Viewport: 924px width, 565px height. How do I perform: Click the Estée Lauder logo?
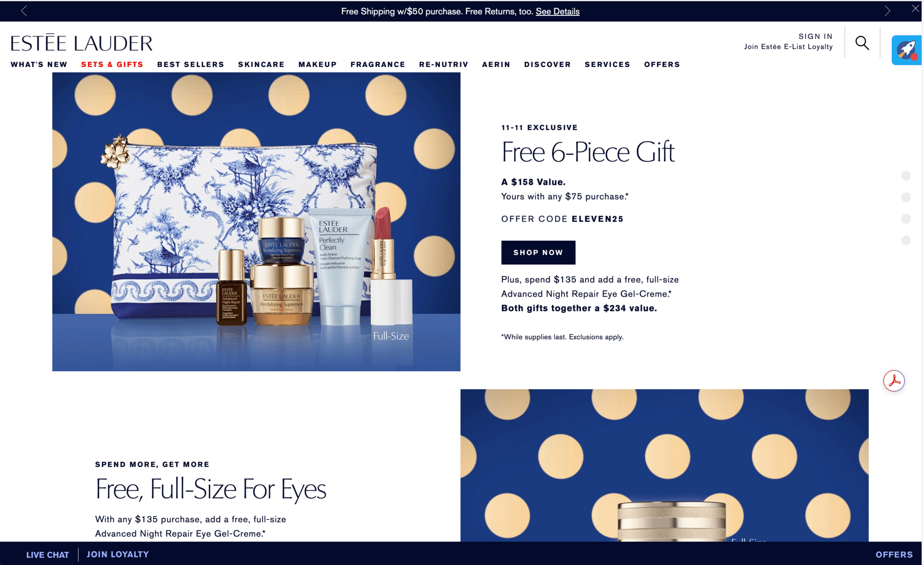coord(81,43)
